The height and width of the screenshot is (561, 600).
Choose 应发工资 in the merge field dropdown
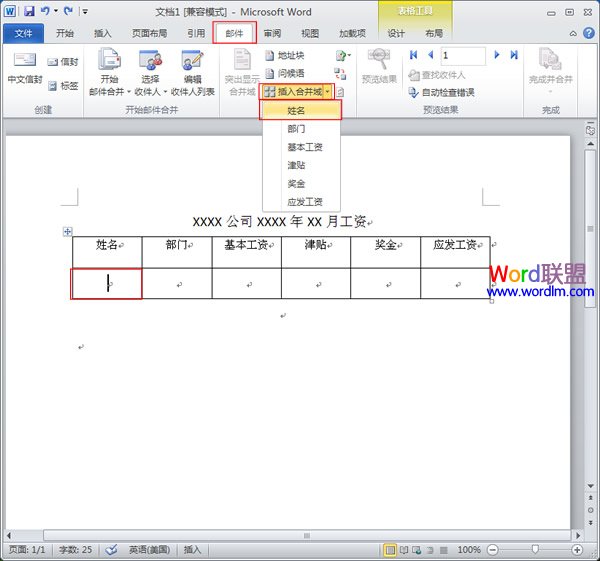click(x=304, y=201)
